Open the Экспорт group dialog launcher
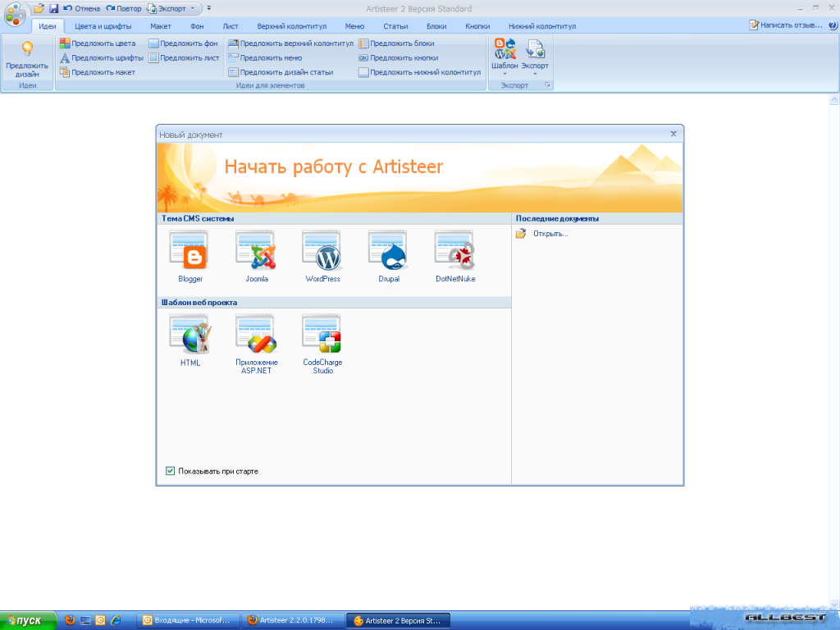Image resolution: width=840 pixels, height=630 pixels. point(547,85)
